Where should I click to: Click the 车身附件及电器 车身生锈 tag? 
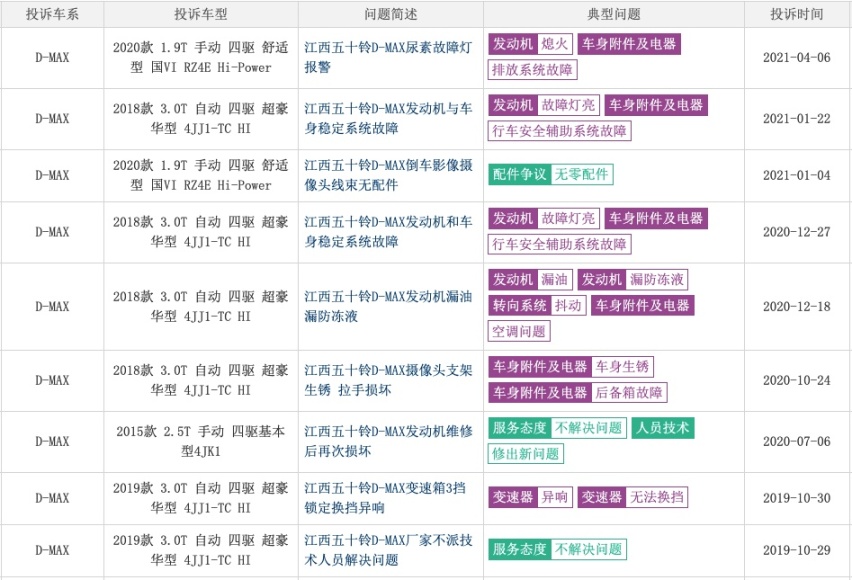tap(571, 366)
